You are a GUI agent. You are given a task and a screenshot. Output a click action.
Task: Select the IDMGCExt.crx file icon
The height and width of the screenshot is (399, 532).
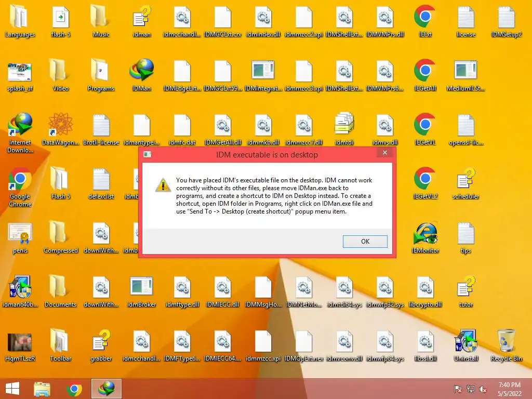click(x=222, y=18)
